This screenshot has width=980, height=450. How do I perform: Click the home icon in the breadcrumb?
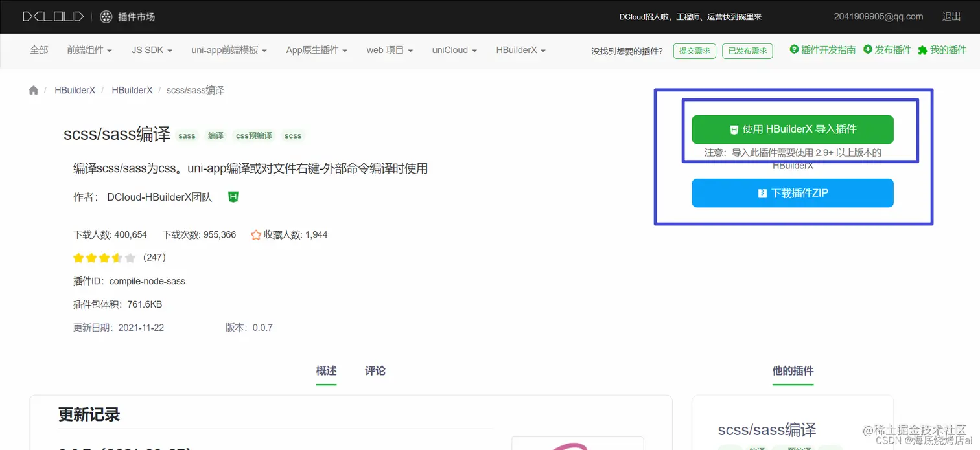pyautogui.click(x=33, y=90)
